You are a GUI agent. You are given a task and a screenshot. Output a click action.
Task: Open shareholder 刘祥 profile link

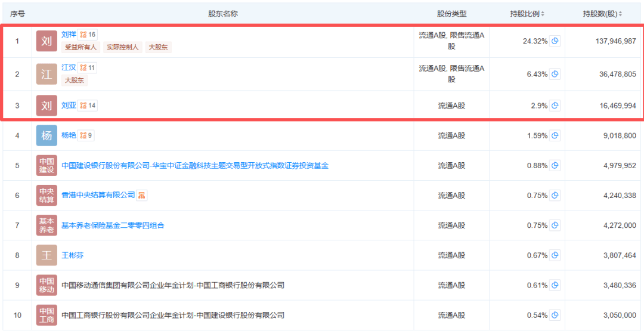tap(69, 35)
